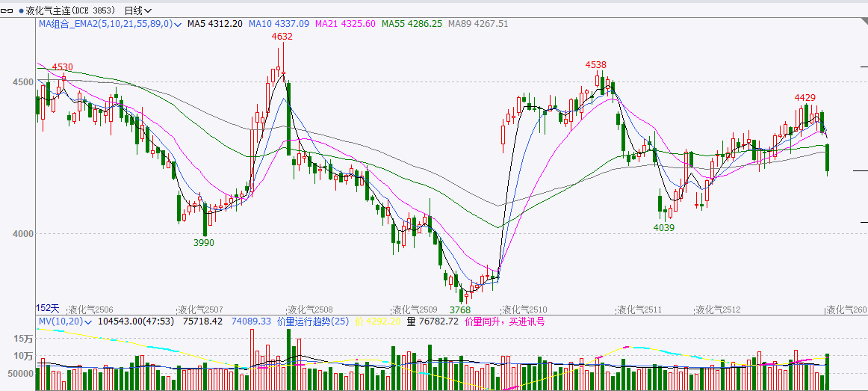Click the 液化气主连(DCE 3853) contract title
Image resolution: width=868 pixels, height=391 pixels.
tap(72, 11)
